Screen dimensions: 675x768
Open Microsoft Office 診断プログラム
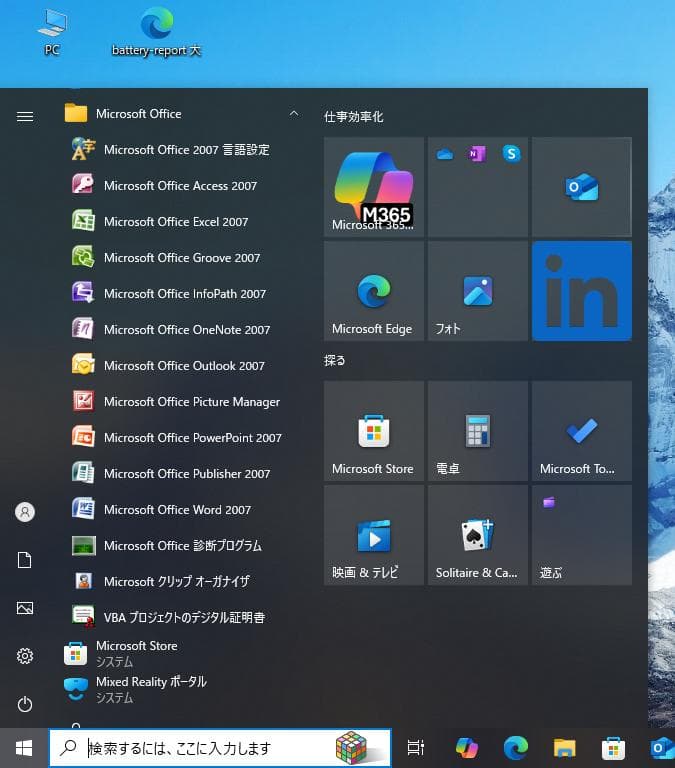click(x=181, y=546)
